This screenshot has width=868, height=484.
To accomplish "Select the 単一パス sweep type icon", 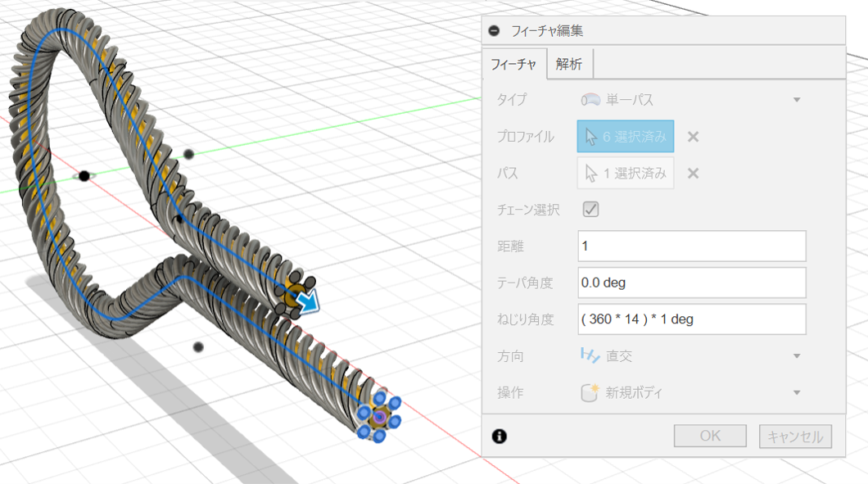I will pyautogui.click(x=590, y=100).
